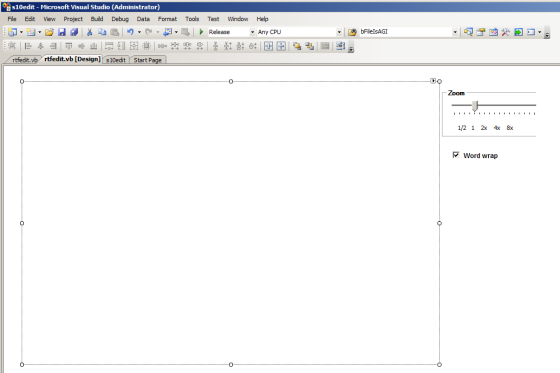Start debugging with the green play icon
This screenshot has height=373, width=560.
(201, 32)
